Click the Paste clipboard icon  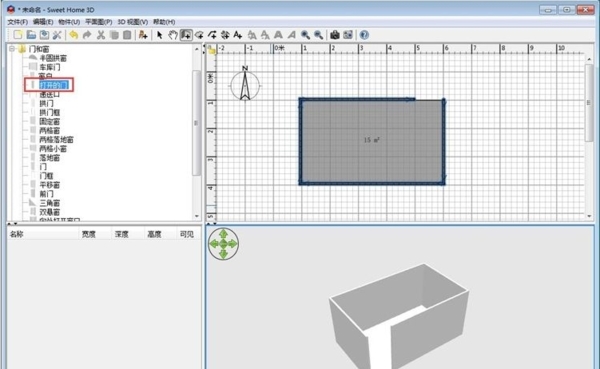(x=127, y=35)
